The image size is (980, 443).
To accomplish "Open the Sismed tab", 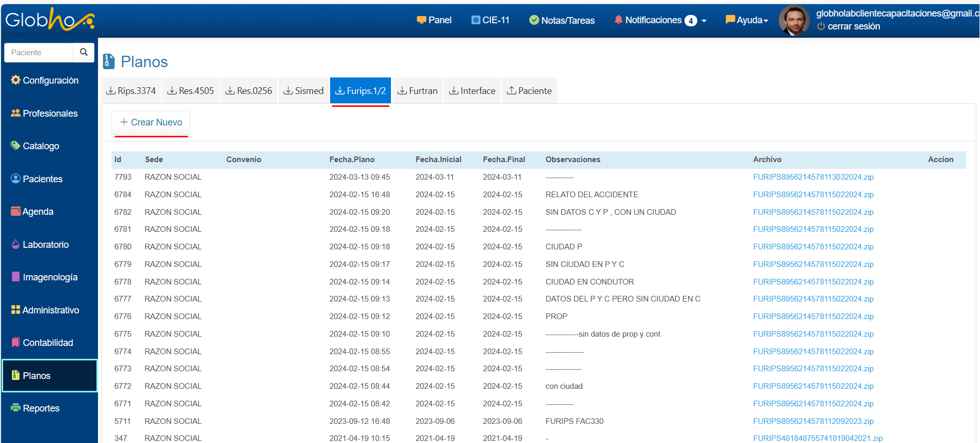I will [304, 91].
